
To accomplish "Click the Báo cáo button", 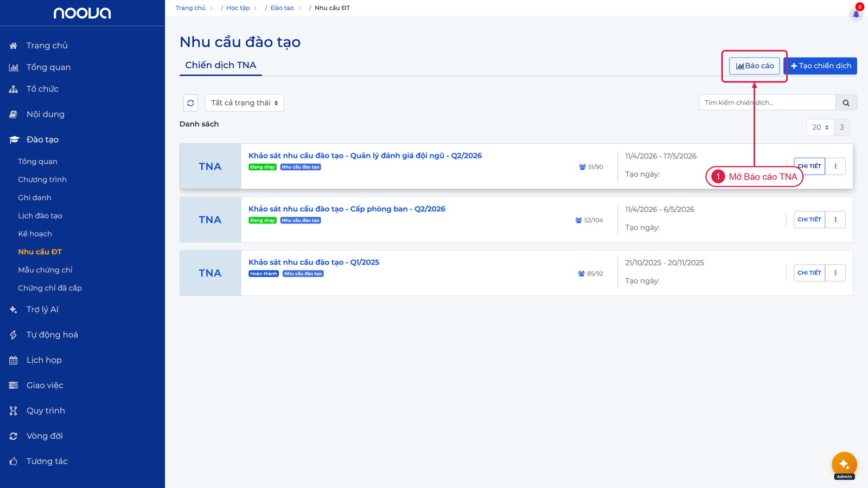I will coord(755,66).
